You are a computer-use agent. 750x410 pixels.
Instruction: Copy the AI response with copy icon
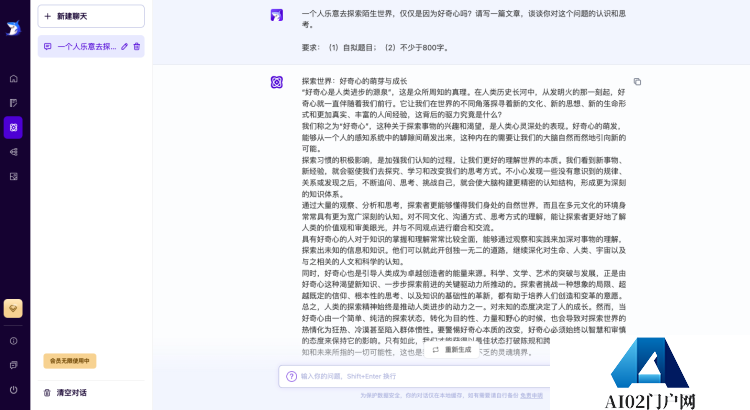pos(637,82)
